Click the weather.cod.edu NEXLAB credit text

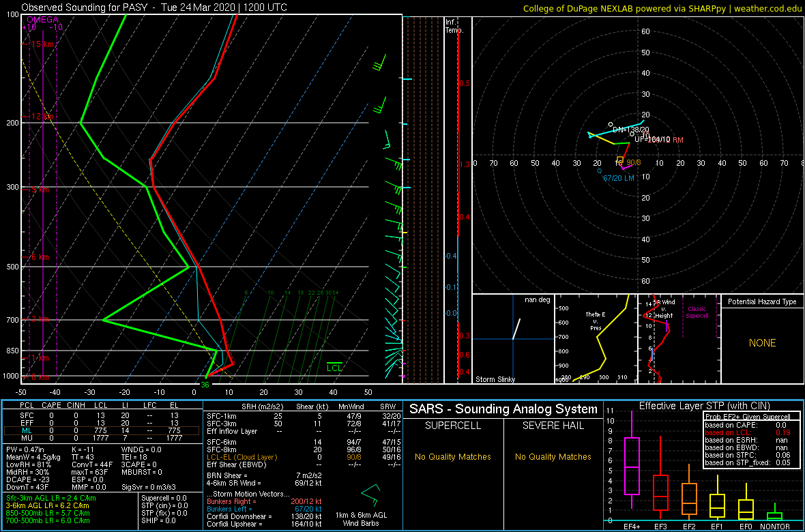pyautogui.click(x=662, y=8)
